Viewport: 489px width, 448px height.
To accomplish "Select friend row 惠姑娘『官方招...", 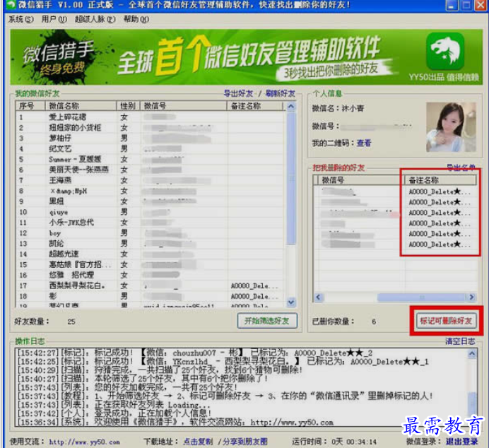I will click(150, 265).
